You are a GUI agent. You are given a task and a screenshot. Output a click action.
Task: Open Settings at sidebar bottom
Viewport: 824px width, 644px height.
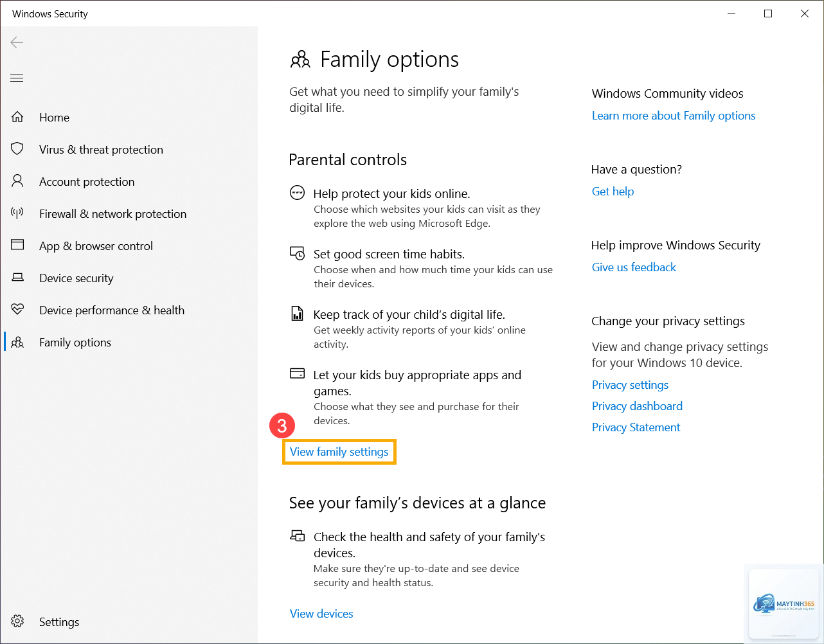pos(59,622)
